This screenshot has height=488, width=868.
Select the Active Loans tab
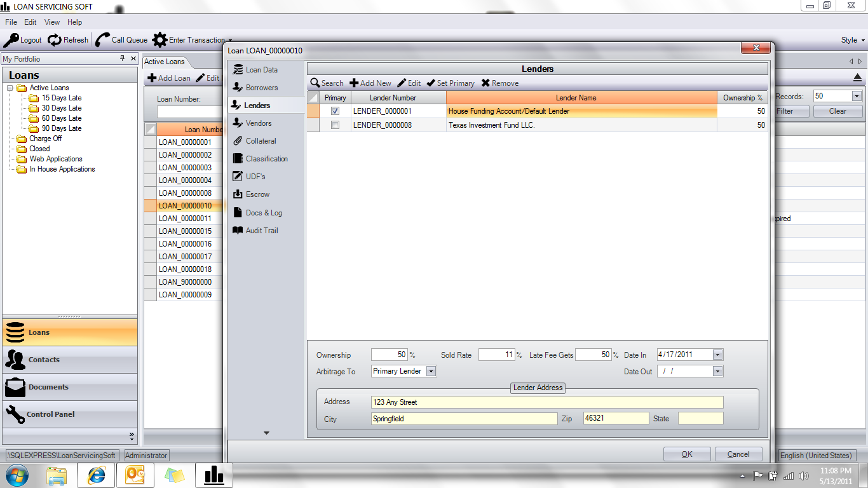coord(165,62)
